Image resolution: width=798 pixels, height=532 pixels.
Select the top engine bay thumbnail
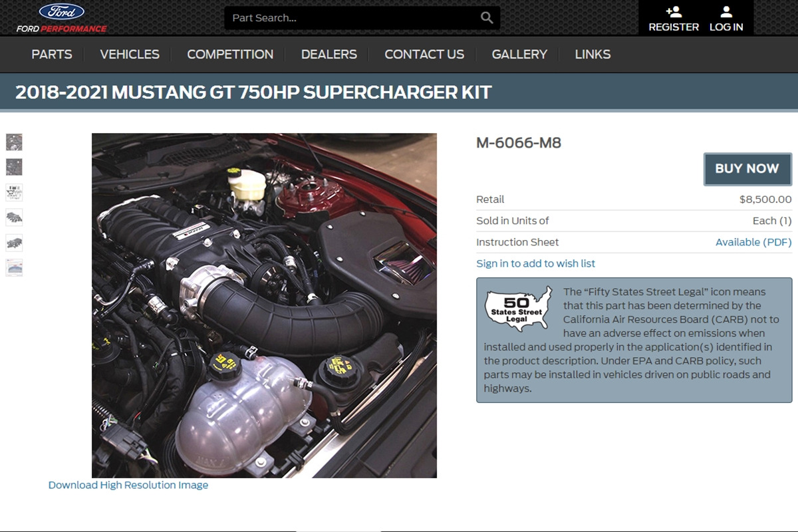pos(14,142)
